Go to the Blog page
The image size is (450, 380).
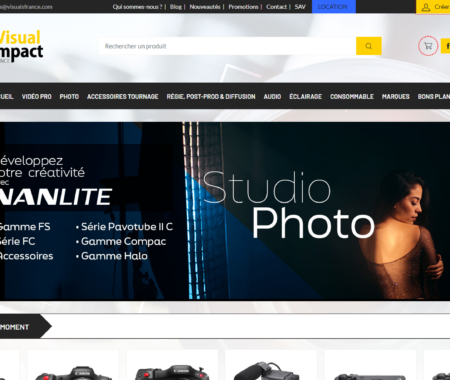pos(176,7)
